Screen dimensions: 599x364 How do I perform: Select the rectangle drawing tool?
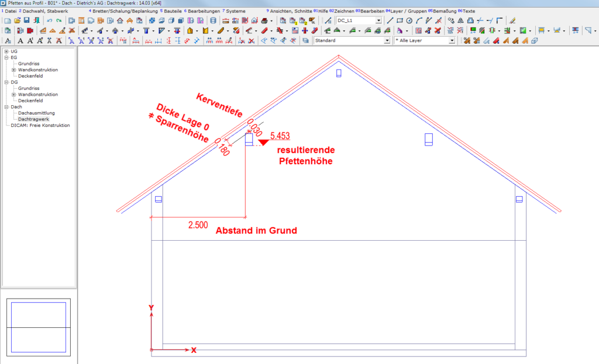pos(400,20)
